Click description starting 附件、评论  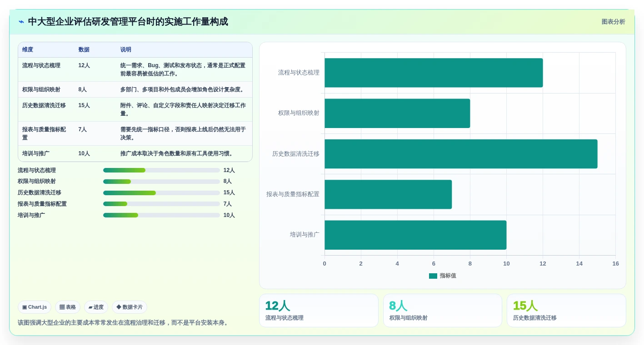tap(183, 109)
